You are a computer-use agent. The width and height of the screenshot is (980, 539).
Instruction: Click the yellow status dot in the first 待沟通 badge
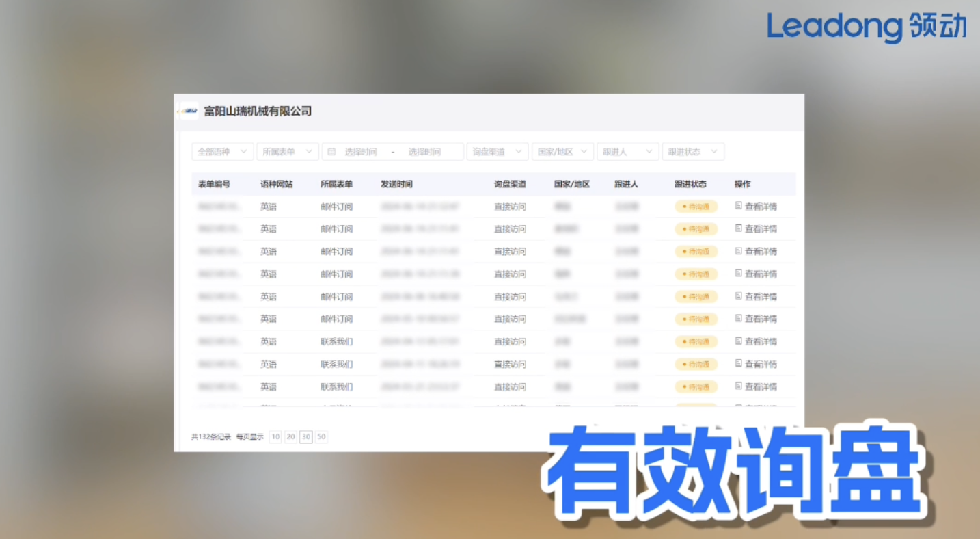pos(683,206)
